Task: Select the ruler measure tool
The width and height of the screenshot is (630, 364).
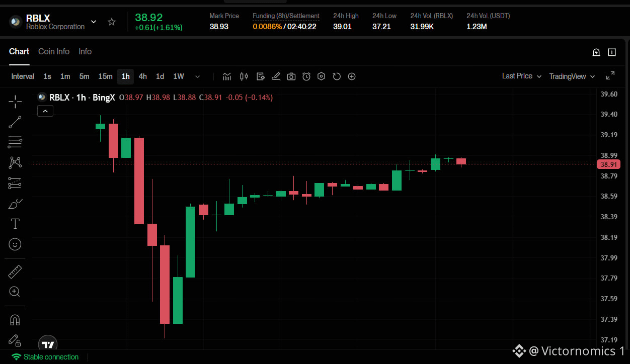Action: coord(15,272)
